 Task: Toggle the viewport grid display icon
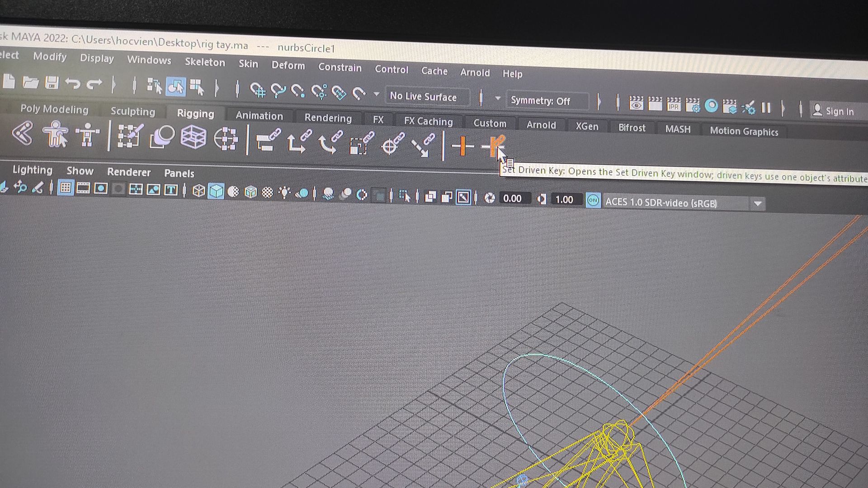click(66, 188)
